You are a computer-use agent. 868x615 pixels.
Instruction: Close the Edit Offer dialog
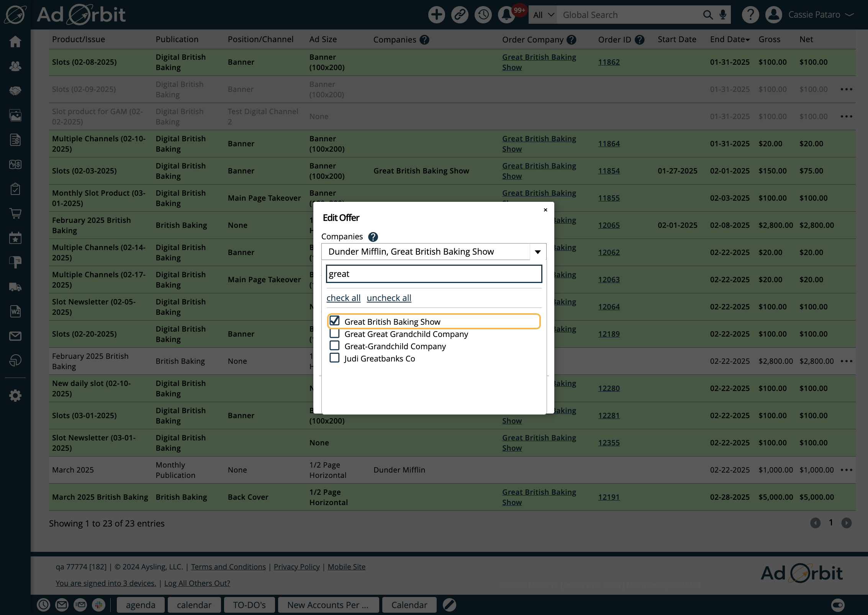coord(545,210)
